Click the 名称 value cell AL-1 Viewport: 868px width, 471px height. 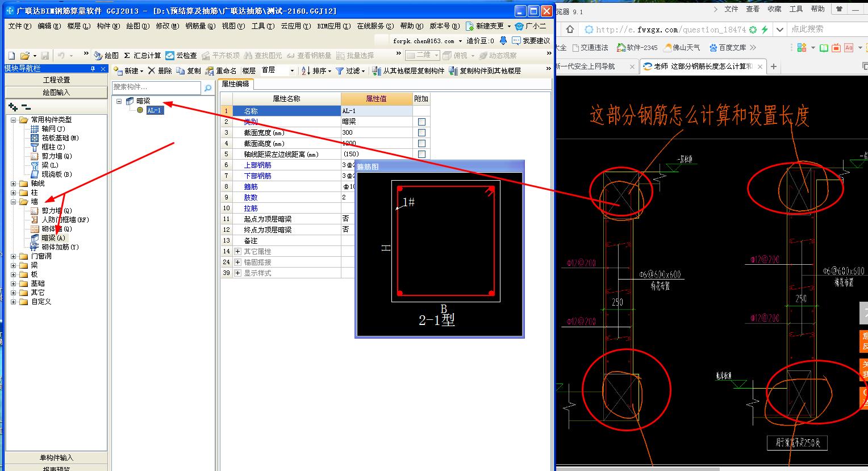(377, 111)
